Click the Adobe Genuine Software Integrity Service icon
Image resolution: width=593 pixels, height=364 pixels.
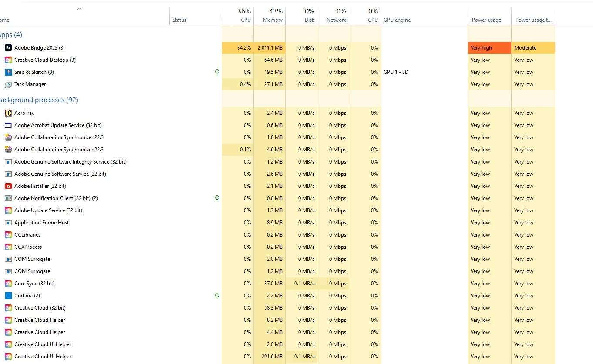coord(8,162)
